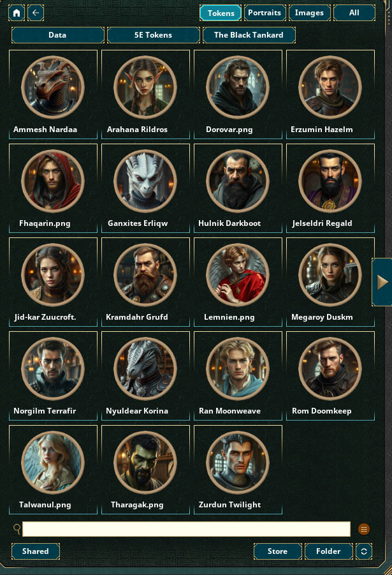Viewport: 392px width, 575px height.
Task: Click the magnifying glass search icon
Action: click(x=17, y=529)
